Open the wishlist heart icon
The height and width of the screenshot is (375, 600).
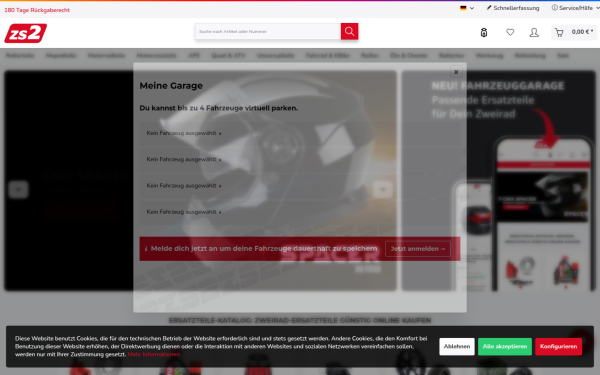[x=510, y=33]
